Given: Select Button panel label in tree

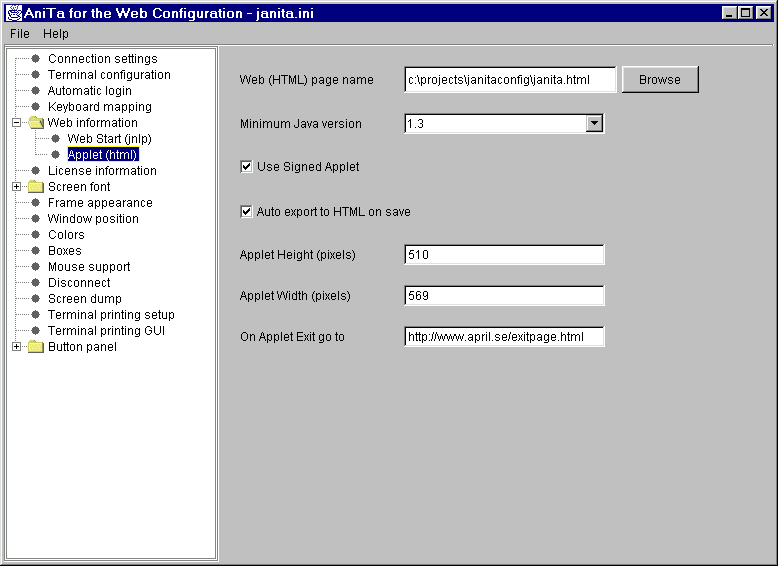Looking at the screenshot, I should pos(82,347).
